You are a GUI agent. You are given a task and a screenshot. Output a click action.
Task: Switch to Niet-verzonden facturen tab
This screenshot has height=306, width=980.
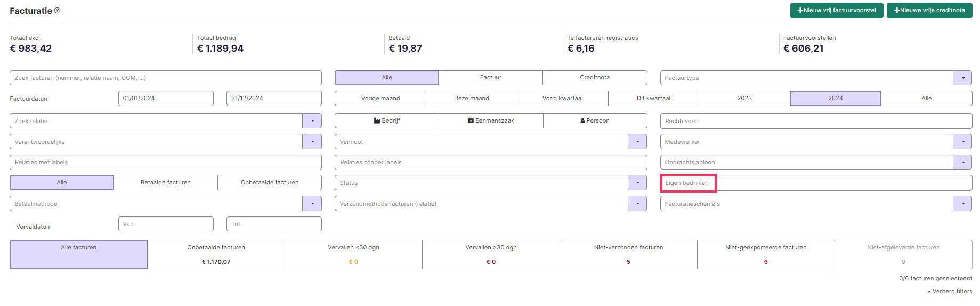[x=629, y=254]
